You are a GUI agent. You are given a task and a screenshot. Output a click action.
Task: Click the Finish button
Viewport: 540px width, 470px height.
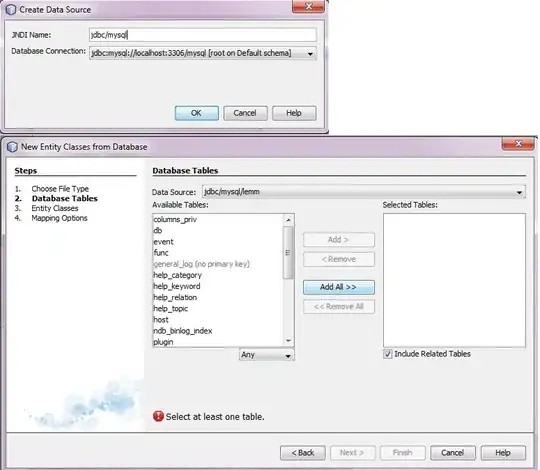(403, 453)
